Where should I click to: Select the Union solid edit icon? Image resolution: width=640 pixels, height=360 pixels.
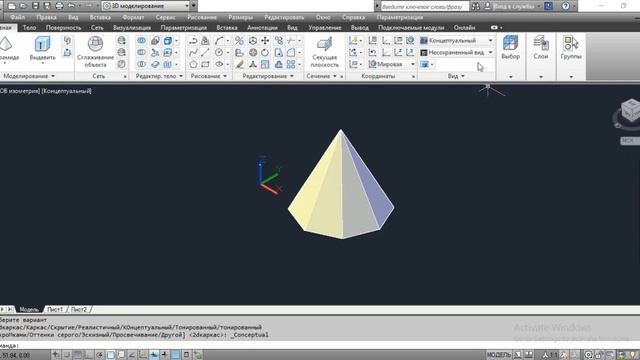pos(141,40)
